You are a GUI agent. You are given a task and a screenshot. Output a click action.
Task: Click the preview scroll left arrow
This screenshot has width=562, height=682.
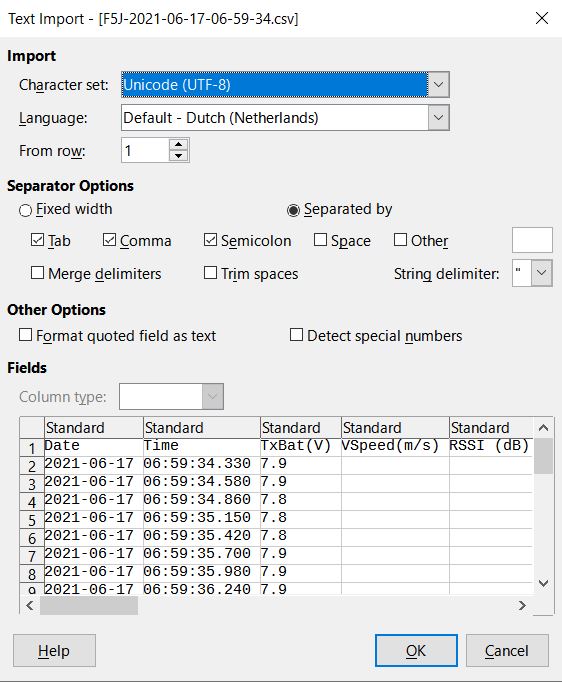30,605
